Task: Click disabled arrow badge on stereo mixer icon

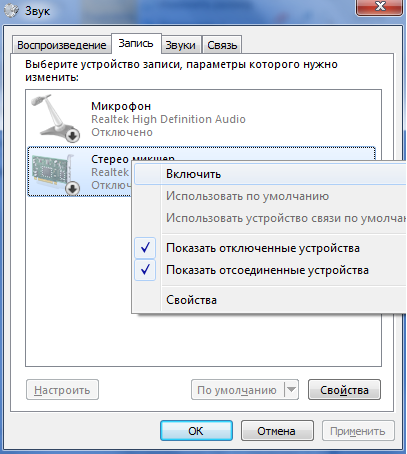Action: pos(72,188)
